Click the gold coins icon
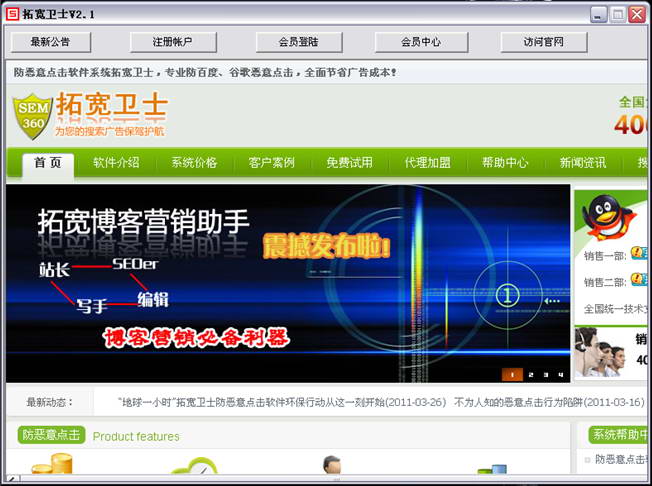Screen dimensions: 652x486 (52, 464)
